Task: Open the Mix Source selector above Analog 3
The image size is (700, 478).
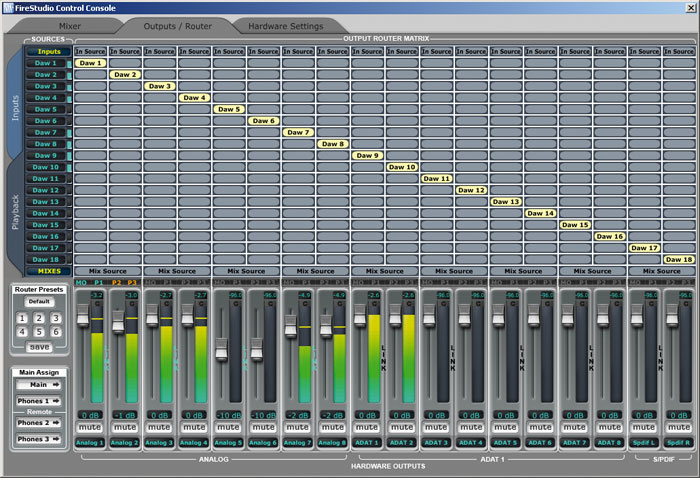Action: point(177,271)
